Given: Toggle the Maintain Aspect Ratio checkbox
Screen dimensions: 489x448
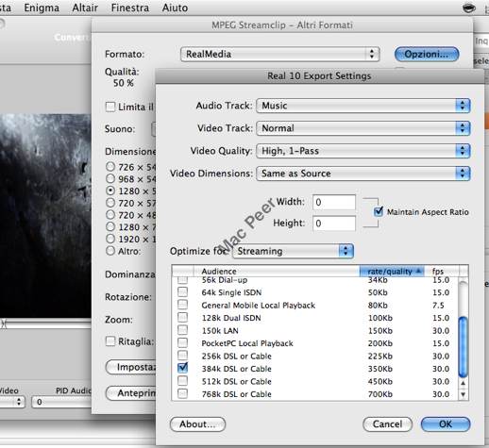Looking at the screenshot, I should pos(379,211).
